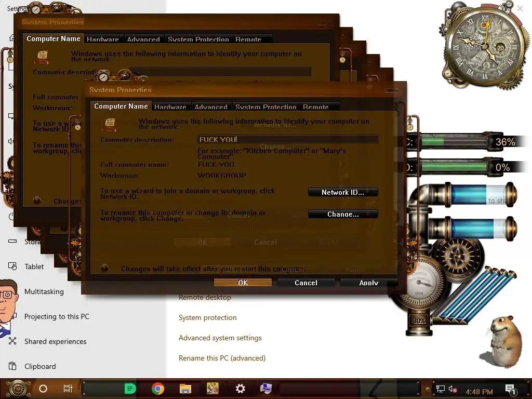
Task: Open the Hardware tab in front dialog
Action: 170,107
